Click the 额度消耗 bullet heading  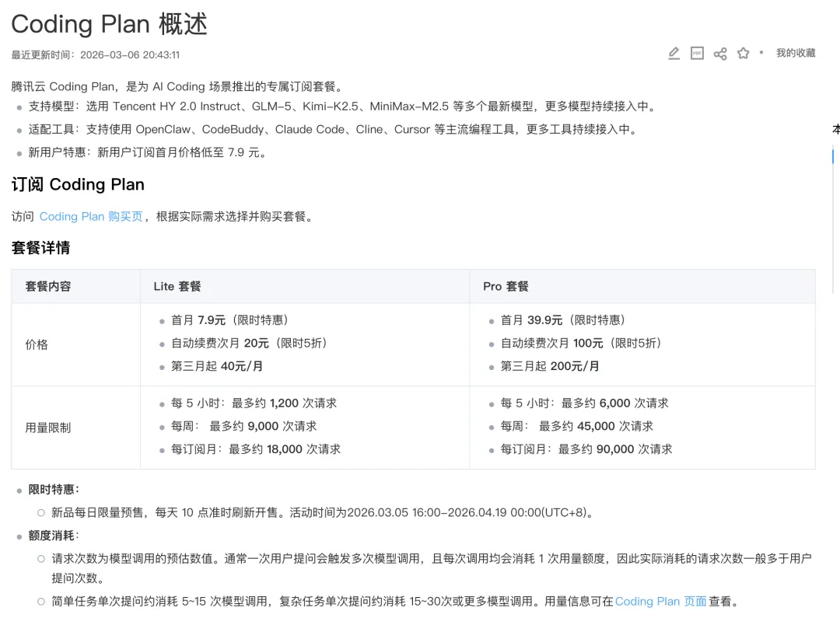(54, 536)
